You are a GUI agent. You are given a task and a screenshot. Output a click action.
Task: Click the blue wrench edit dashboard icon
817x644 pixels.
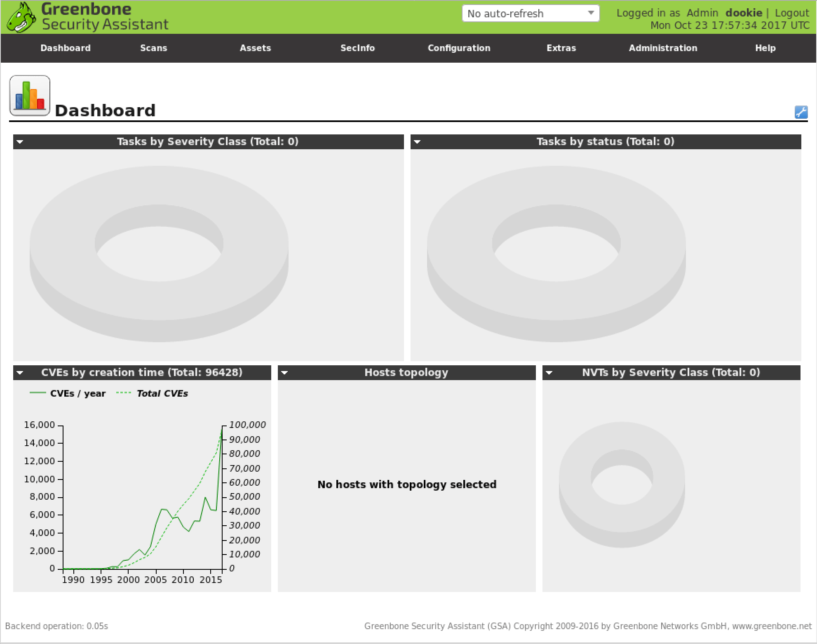[x=801, y=112]
